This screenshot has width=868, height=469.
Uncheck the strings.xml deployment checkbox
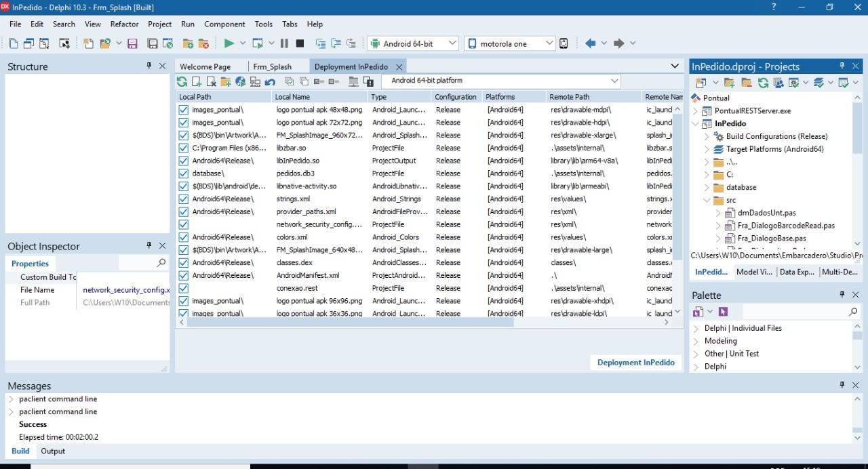[183, 199]
